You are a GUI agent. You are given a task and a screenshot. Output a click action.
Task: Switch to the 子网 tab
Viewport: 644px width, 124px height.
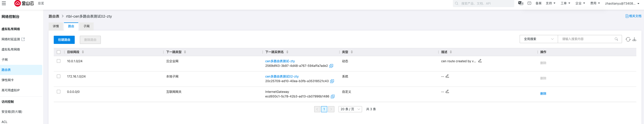[x=86, y=26]
